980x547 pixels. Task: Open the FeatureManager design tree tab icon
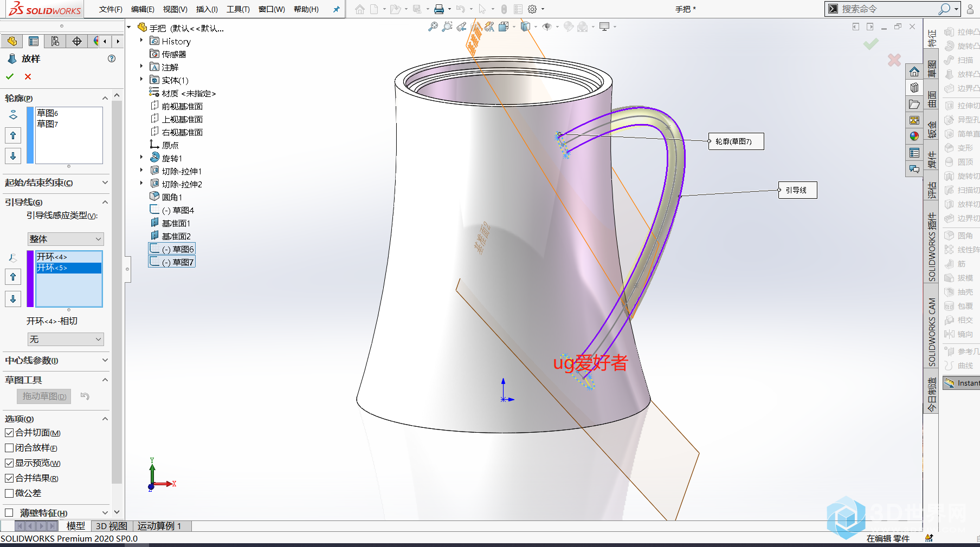12,41
